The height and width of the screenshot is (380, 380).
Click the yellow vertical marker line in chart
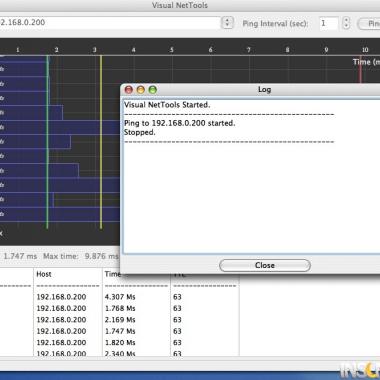(101, 142)
